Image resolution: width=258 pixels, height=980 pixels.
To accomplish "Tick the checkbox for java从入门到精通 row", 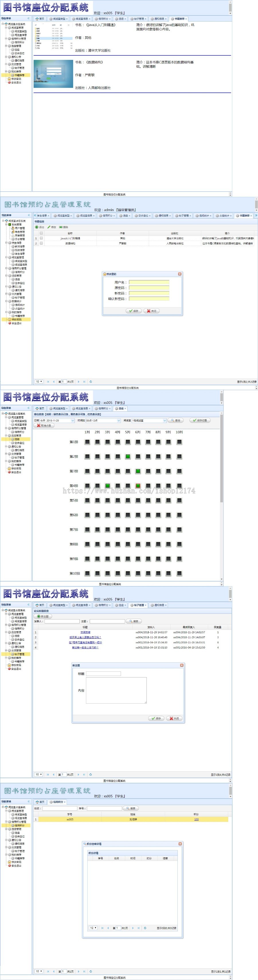I will pos(41,239).
